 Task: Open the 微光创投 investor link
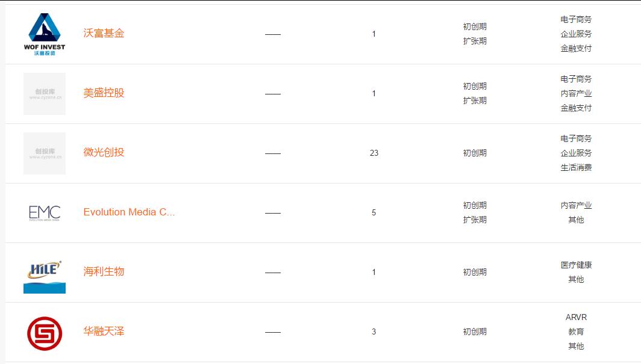click(104, 153)
